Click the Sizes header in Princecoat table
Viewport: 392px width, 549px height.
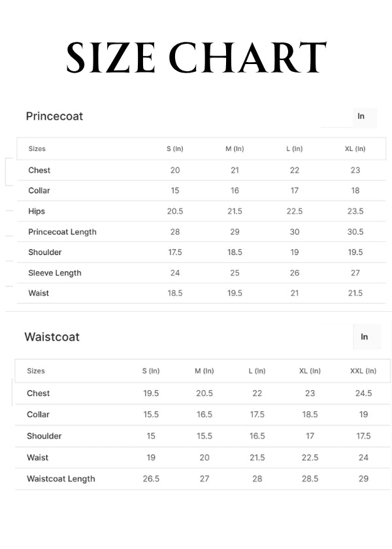pos(37,149)
